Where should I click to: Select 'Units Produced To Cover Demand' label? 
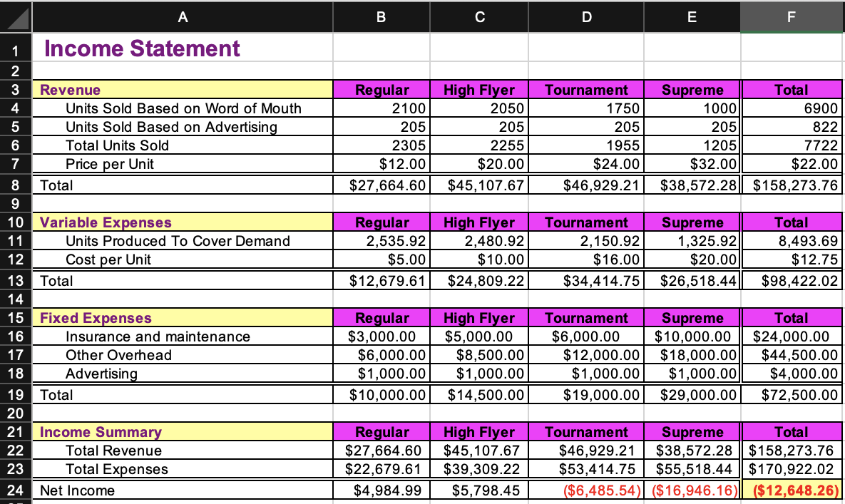[x=183, y=241]
